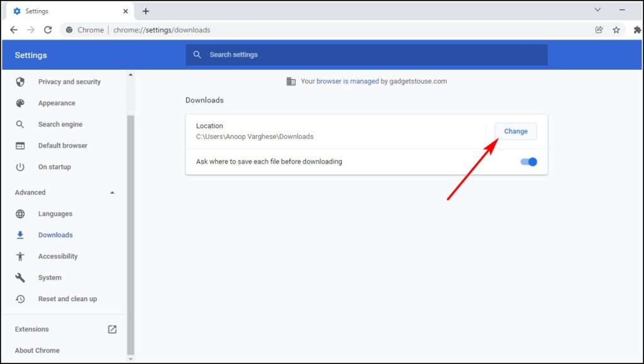Reload the page with refresh icon
Screen dimensions: 644x364
click(x=48, y=30)
